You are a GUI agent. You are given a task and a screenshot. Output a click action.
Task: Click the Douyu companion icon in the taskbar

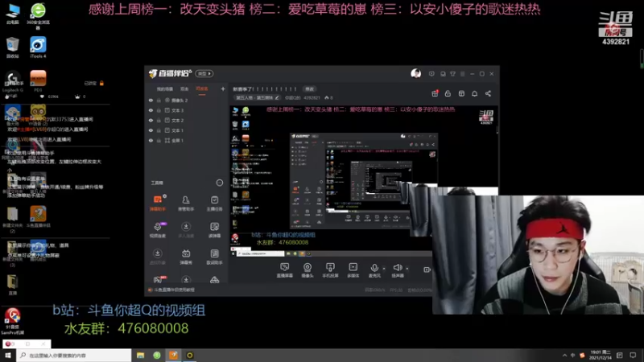(173, 355)
